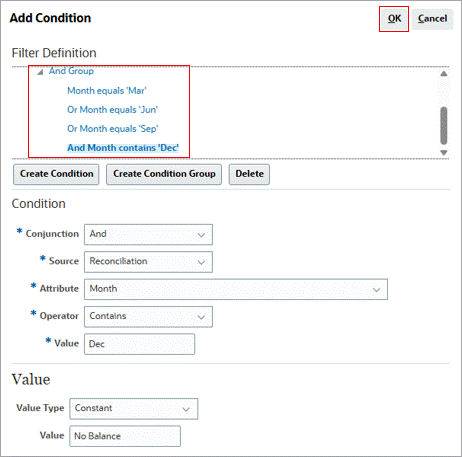Select the scrollbar thumb in Filter Definition
Image resolution: width=462 pixels, height=457 pixels.
coord(444,126)
